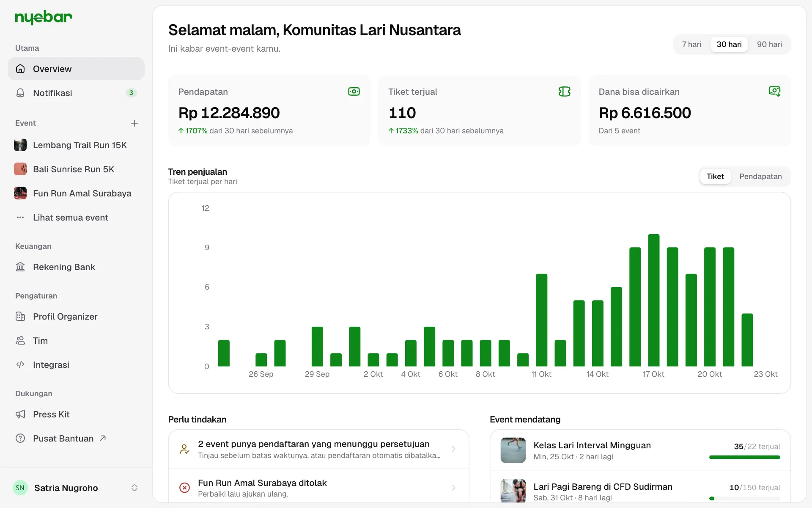Open Kelas Lari Interval Mingguan event thumbnail

coord(513,450)
